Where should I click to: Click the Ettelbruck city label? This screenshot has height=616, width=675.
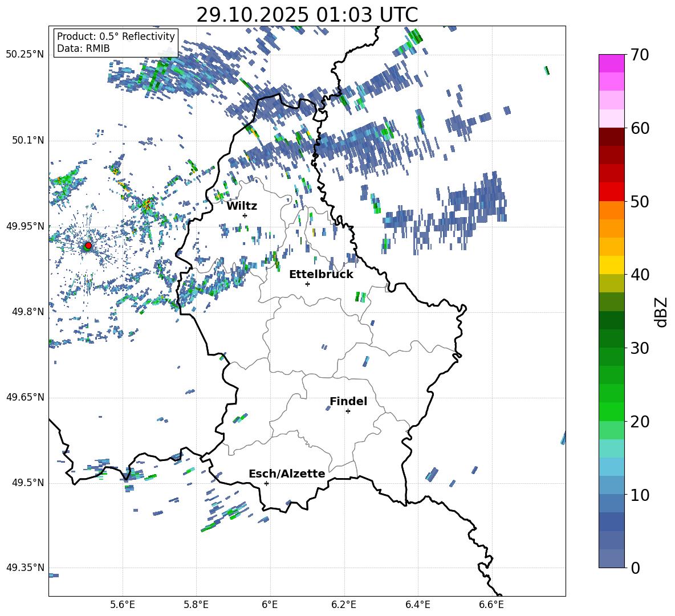(321, 275)
